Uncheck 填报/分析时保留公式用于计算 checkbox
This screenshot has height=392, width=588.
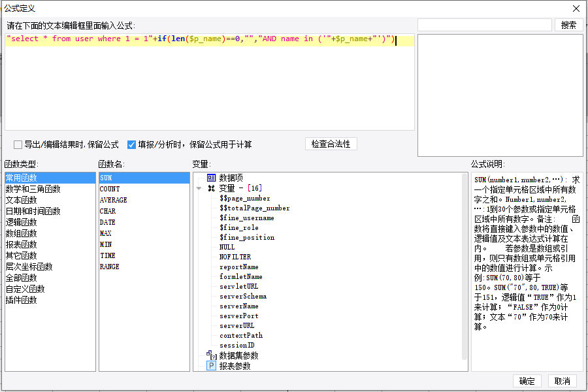pyautogui.click(x=131, y=145)
